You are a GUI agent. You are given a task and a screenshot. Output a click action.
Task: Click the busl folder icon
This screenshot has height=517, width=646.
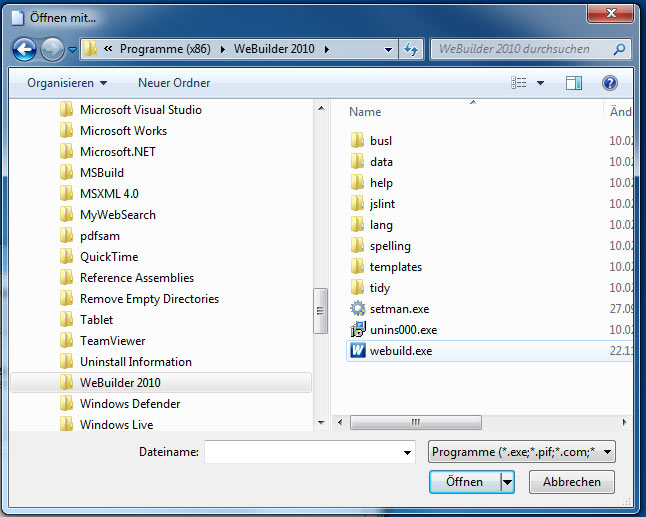click(x=357, y=140)
